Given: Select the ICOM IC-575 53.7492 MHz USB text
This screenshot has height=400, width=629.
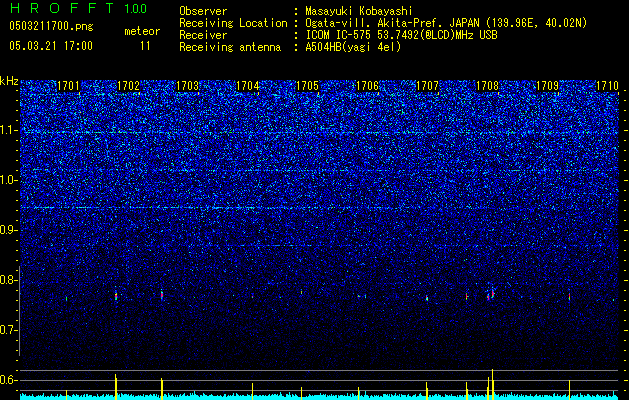Looking at the screenshot, I should pos(401,35).
